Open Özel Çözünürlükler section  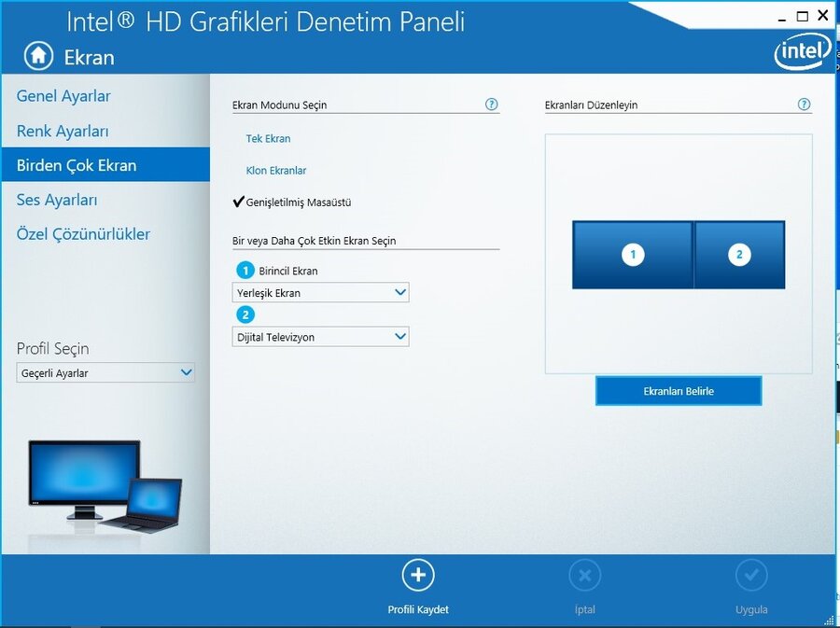point(83,234)
